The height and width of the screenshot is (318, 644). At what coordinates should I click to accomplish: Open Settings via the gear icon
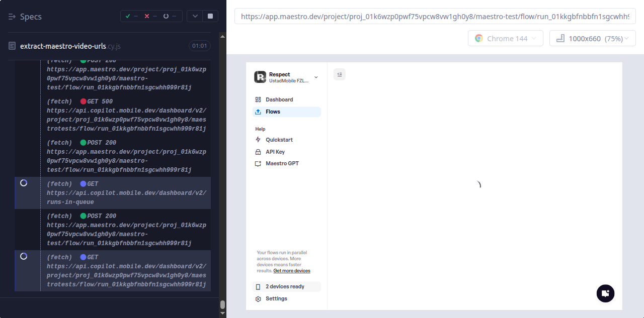coord(258,299)
